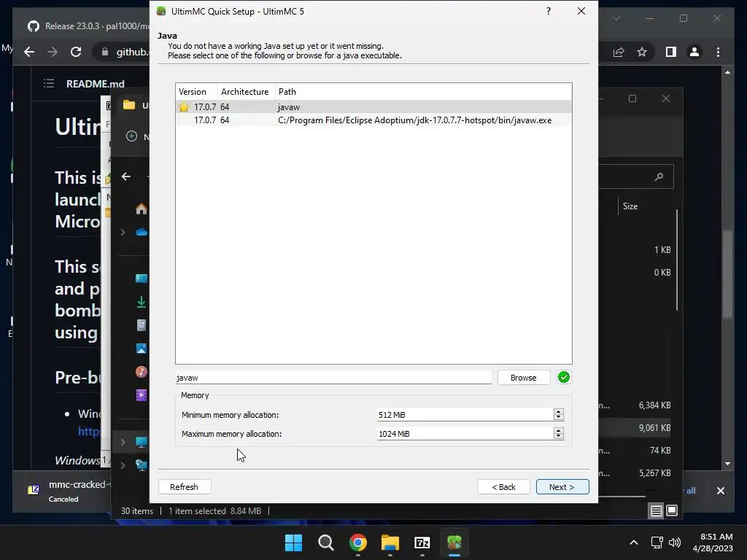
Task: Go back with the < Back button
Action: point(503,486)
